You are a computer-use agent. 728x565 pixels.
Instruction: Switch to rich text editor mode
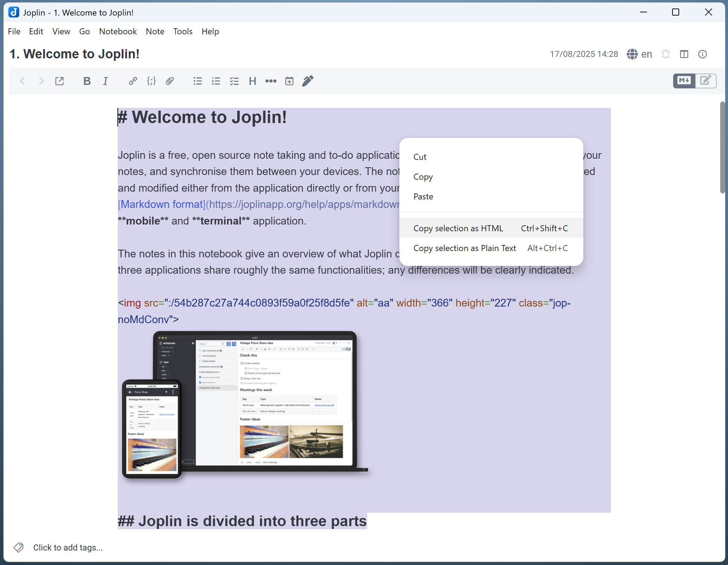(x=705, y=81)
